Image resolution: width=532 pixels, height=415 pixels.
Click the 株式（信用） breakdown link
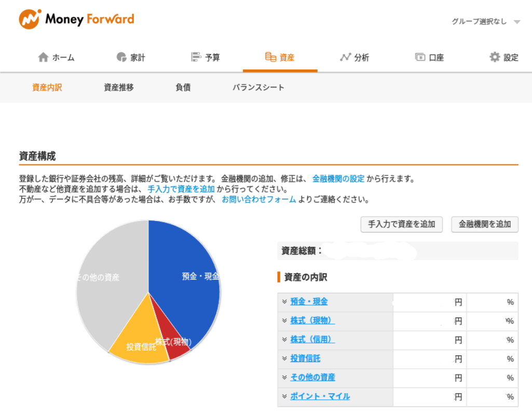pos(312,340)
